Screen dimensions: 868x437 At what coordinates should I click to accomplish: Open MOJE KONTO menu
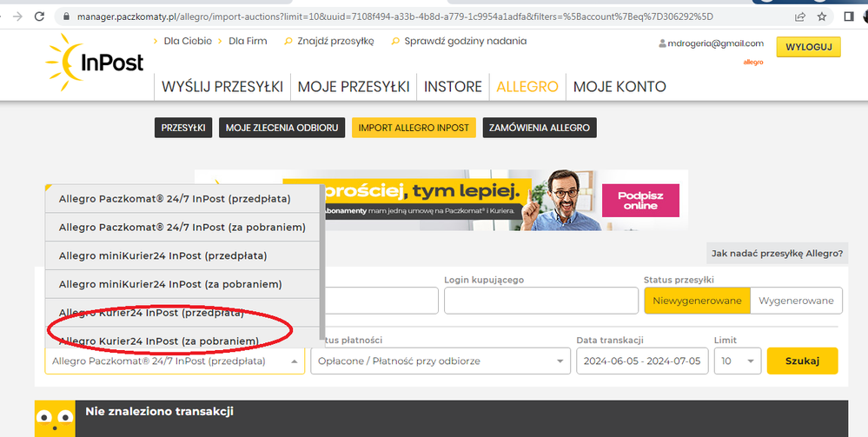620,87
